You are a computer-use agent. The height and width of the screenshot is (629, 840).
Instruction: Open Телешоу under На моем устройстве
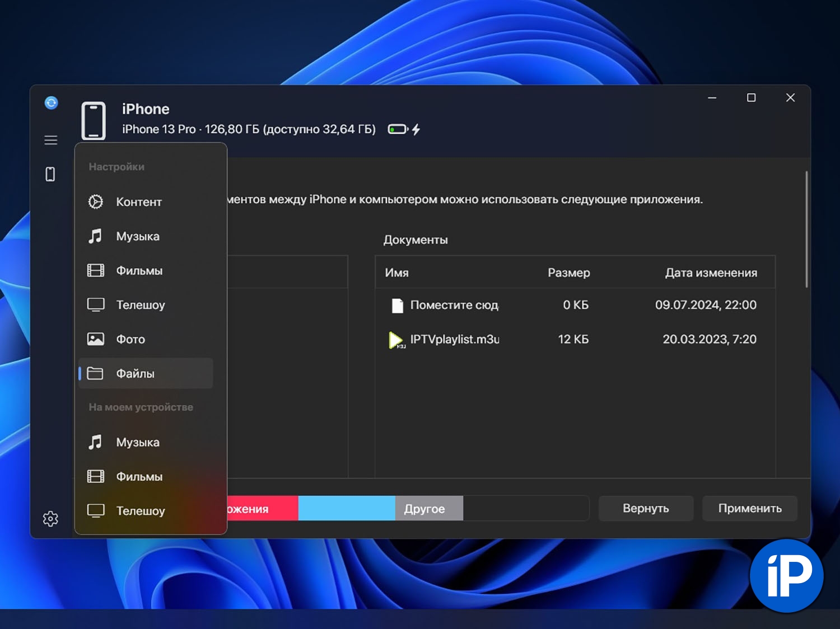(x=140, y=511)
